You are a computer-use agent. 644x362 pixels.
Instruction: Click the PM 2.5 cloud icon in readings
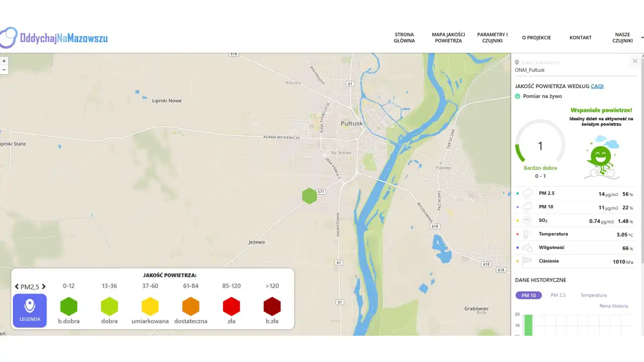tap(528, 194)
